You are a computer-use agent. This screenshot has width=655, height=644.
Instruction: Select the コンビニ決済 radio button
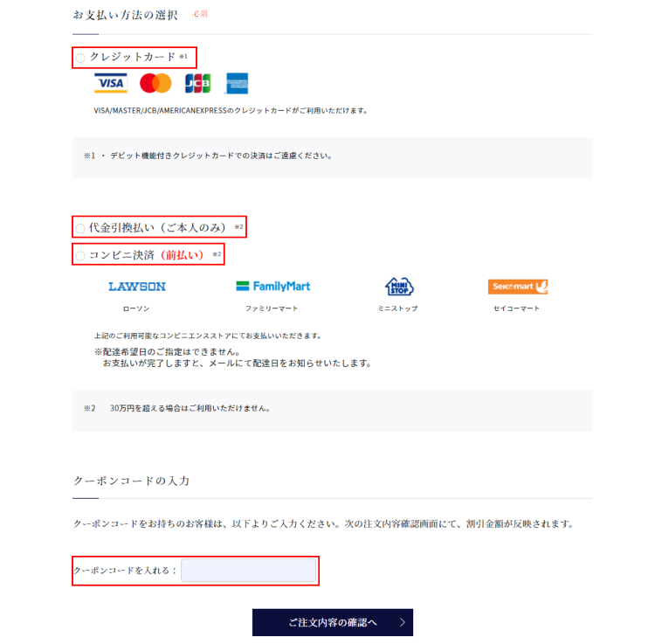[x=80, y=255]
